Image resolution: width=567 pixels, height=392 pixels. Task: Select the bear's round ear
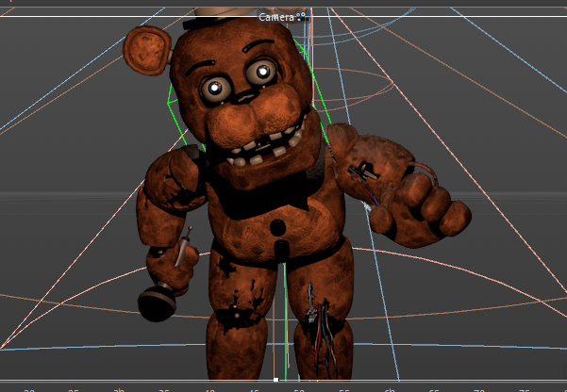coord(147,50)
